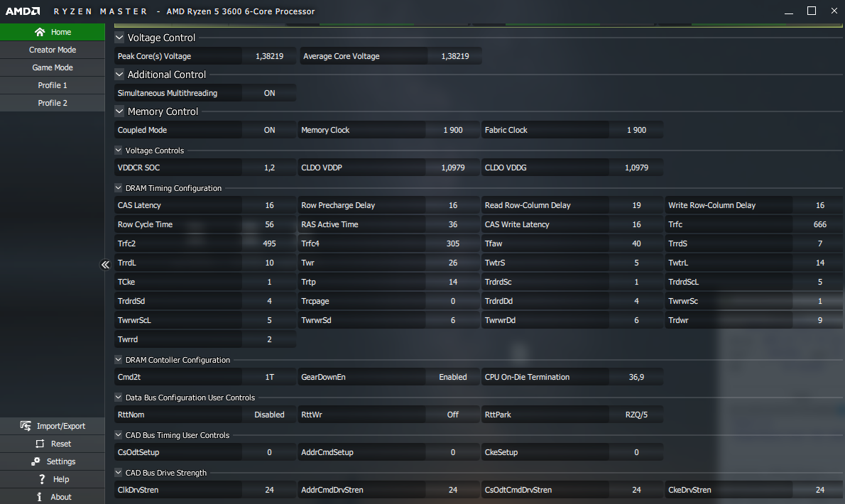The height and width of the screenshot is (504, 845).
Task: Click Tfaw value 40
Action: tap(636, 243)
